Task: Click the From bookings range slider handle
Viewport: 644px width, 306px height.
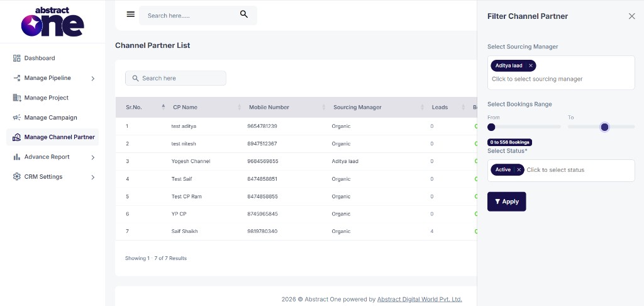Action: [x=491, y=127]
